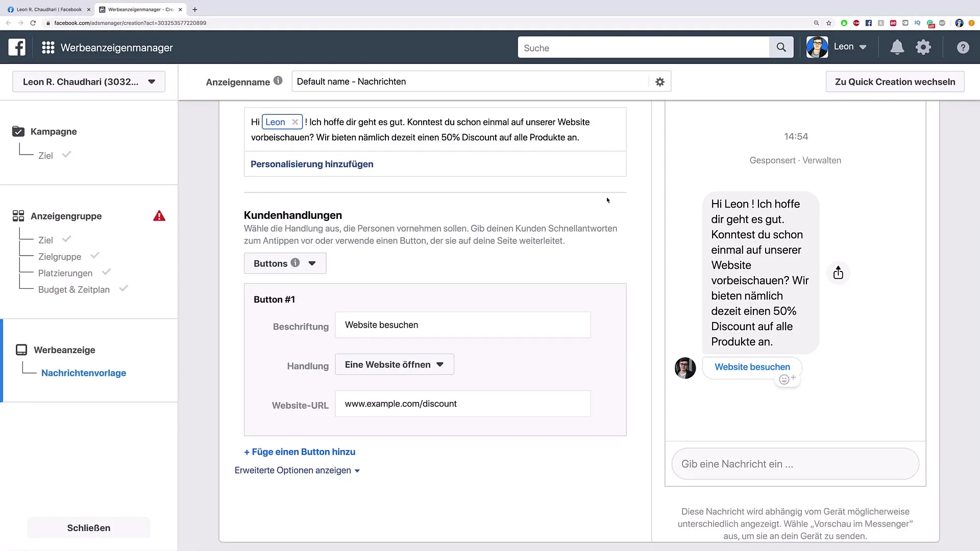Select Ziel under Anzeigengruppe

pyautogui.click(x=45, y=240)
